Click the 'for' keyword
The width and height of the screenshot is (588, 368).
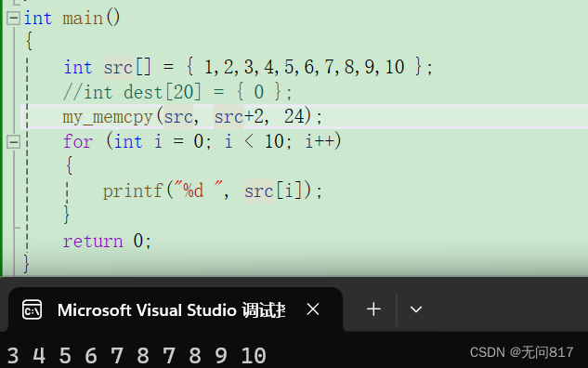click(78, 142)
